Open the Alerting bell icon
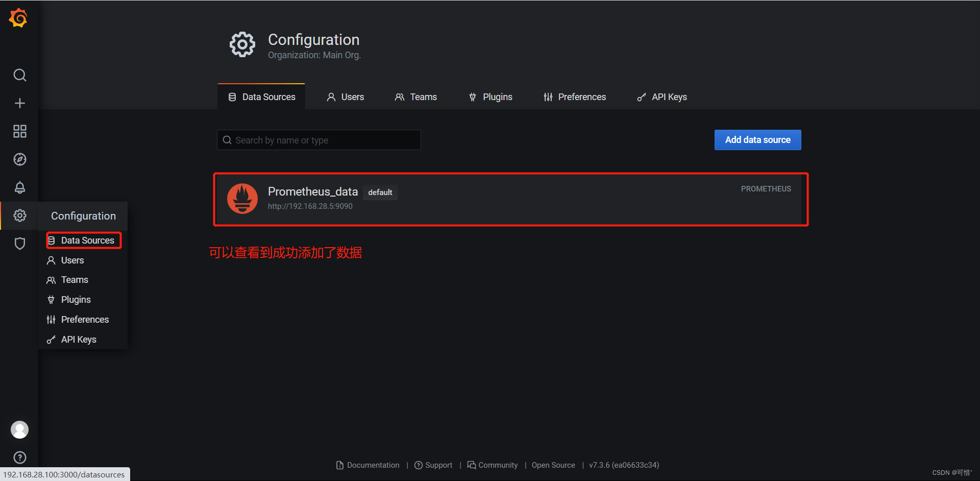Viewport: 980px width, 481px height. pyautogui.click(x=19, y=187)
